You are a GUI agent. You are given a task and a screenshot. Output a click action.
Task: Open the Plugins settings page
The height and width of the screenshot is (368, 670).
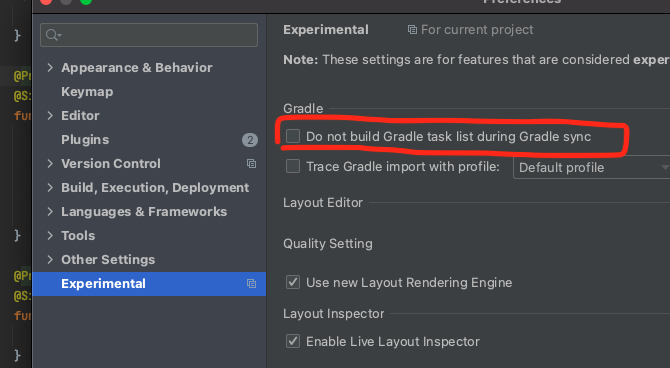click(85, 140)
